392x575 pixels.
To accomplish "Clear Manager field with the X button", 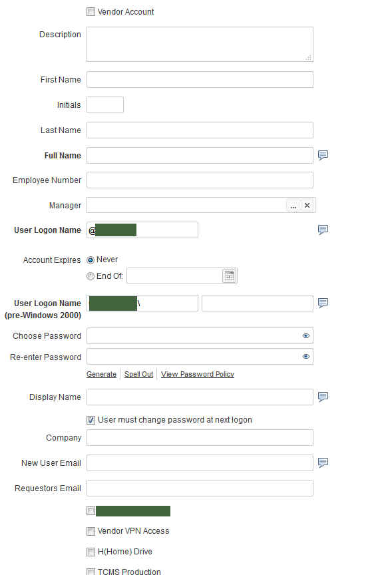I will (307, 206).
